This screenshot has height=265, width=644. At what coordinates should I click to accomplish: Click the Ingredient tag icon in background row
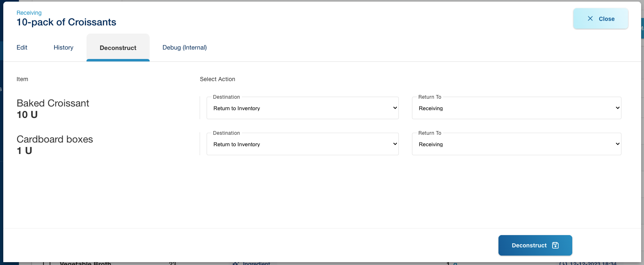(x=236, y=263)
